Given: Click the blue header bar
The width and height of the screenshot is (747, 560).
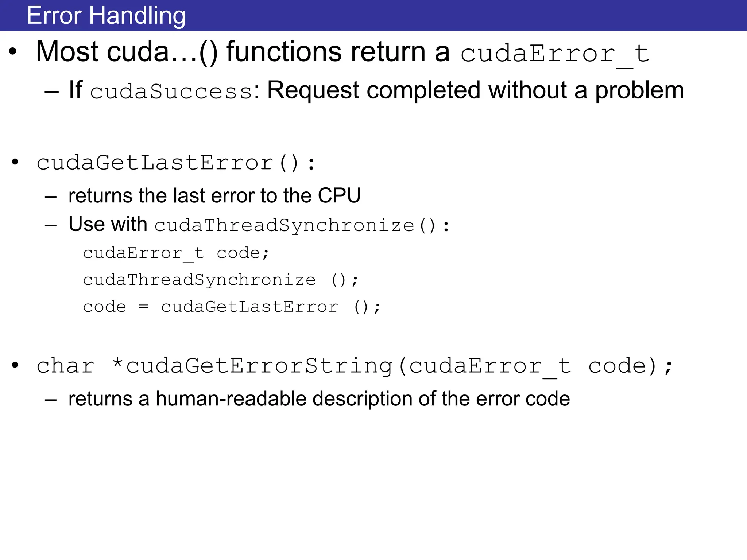Looking at the screenshot, I should click(x=373, y=15).
